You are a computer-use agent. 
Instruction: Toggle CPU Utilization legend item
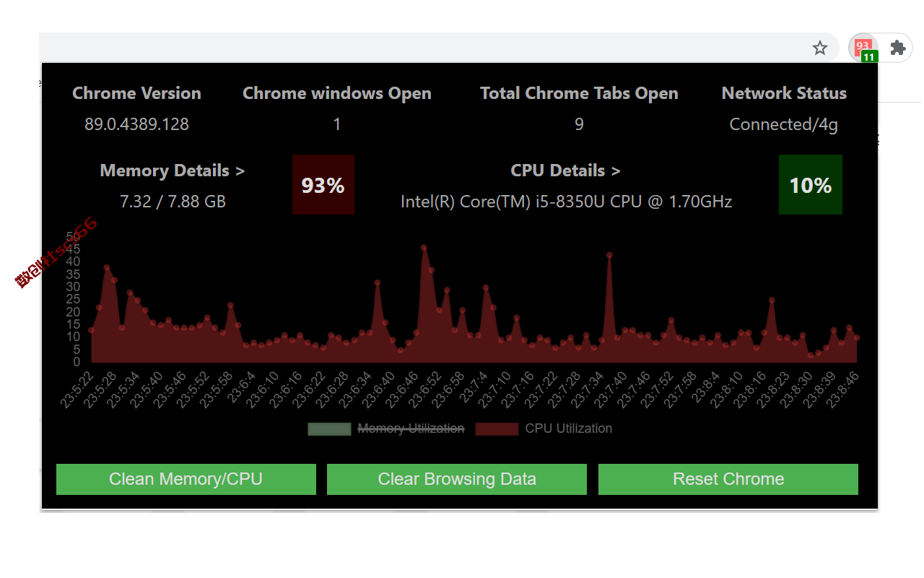pyautogui.click(x=544, y=428)
